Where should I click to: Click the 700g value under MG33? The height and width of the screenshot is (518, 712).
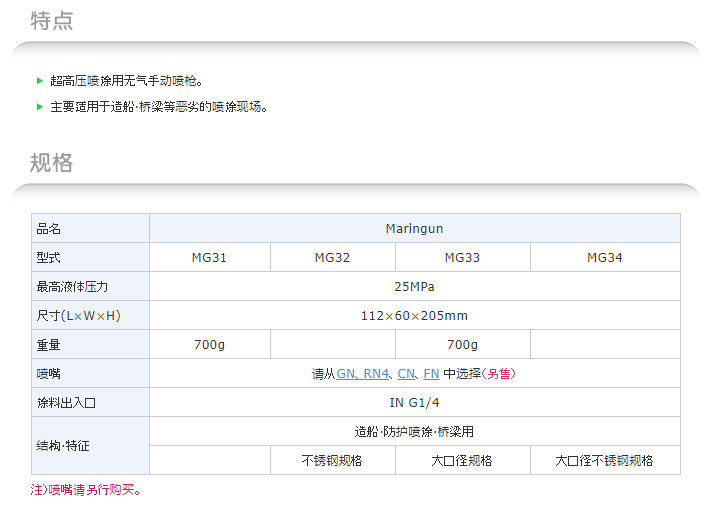coord(463,345)
